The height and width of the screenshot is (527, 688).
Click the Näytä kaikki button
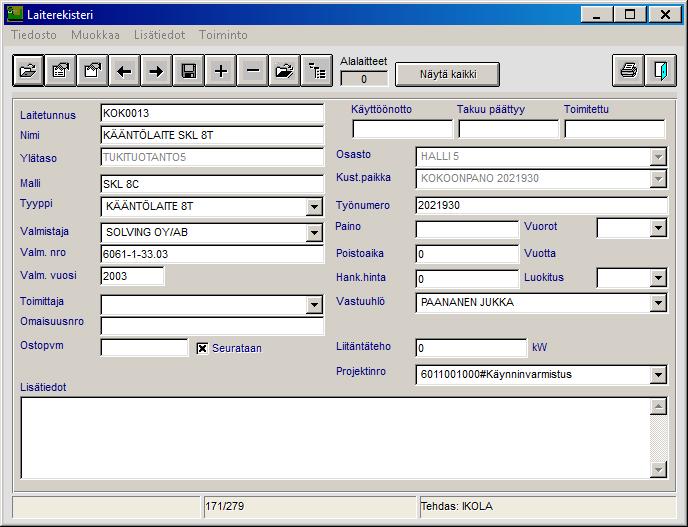pos(448,74)
